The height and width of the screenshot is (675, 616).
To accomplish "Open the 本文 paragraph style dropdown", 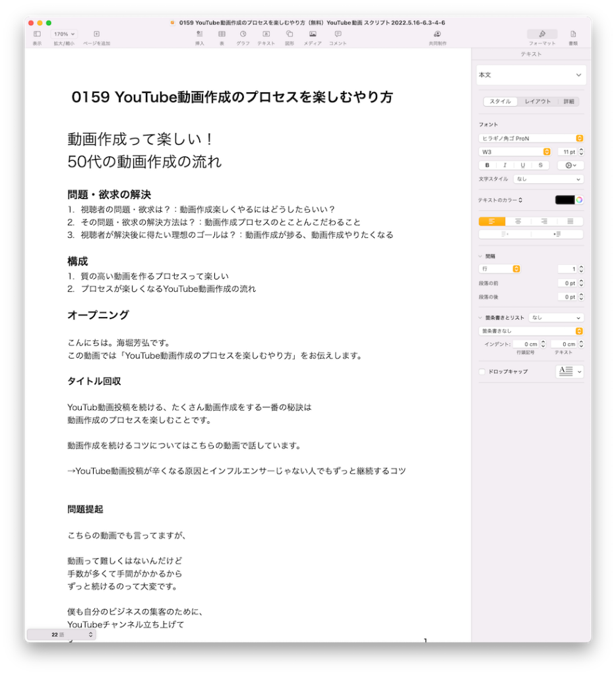I will [531, 75].
